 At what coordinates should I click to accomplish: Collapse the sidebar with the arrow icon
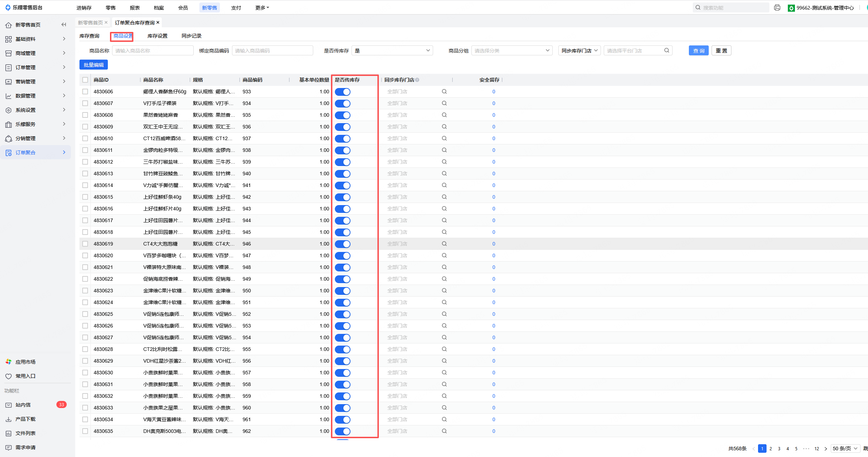tap(63, 24)
